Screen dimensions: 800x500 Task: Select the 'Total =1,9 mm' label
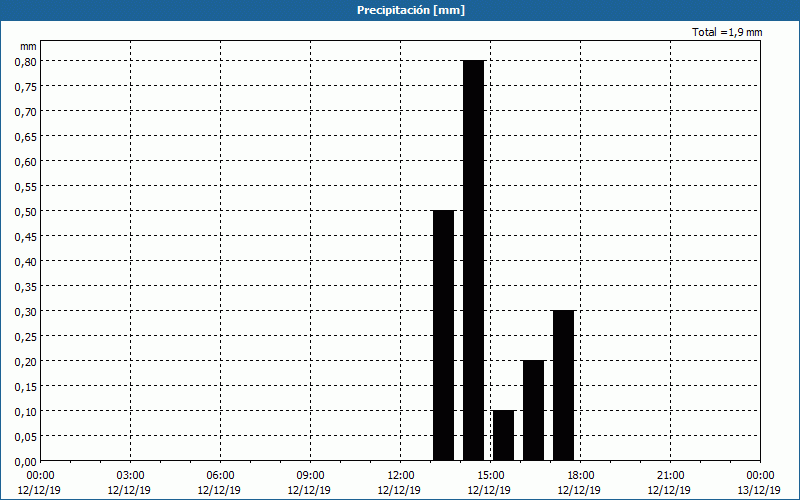click(x=727, y=32)
